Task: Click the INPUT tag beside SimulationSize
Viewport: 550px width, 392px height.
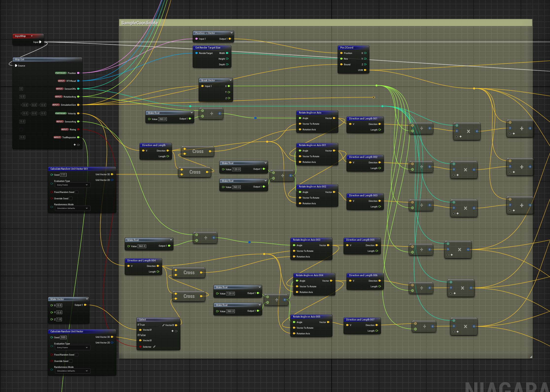Action: click(x=56, y=105)
